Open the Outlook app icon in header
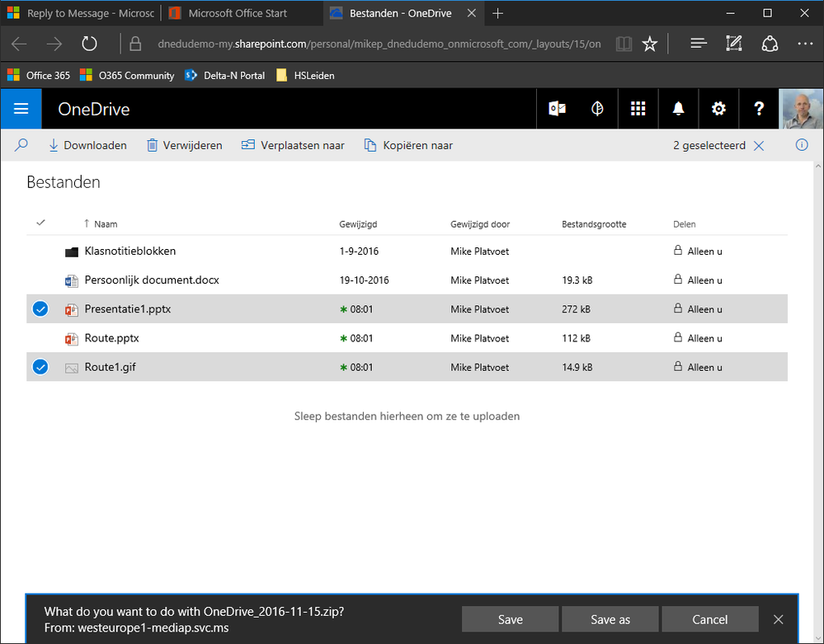The height and width of the screenshot is (644, 824). (557, 109)
